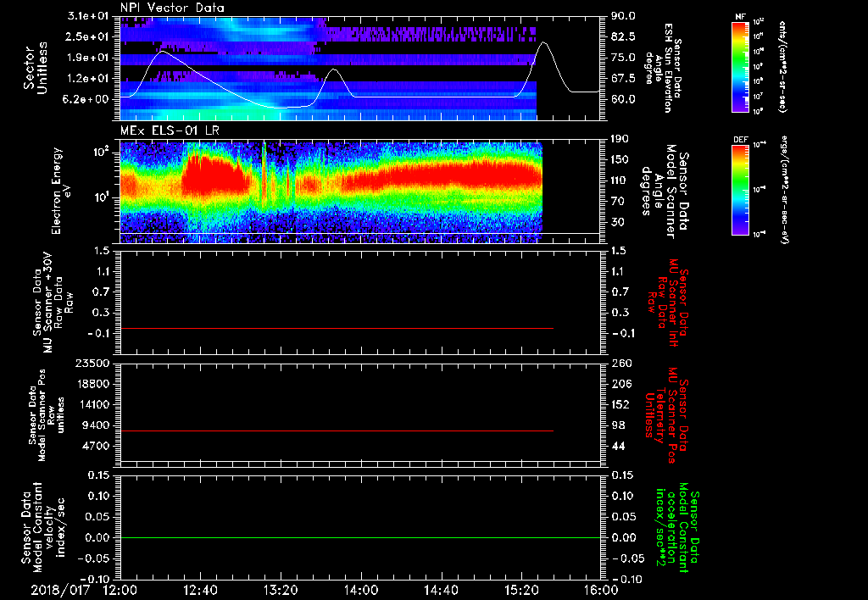The width and height of the screenshot is (868, 600).
Task: Click the '14:00' time tick label
Action: 361,590
